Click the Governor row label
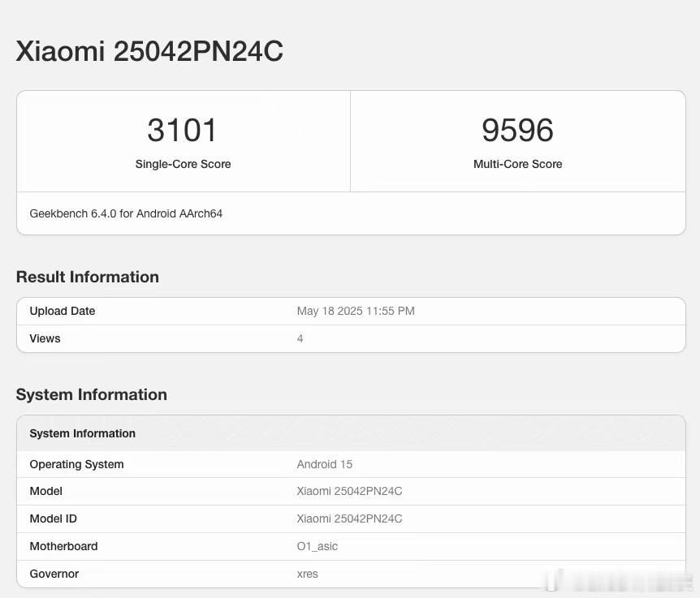700x598 pixels. coord(54,574)
